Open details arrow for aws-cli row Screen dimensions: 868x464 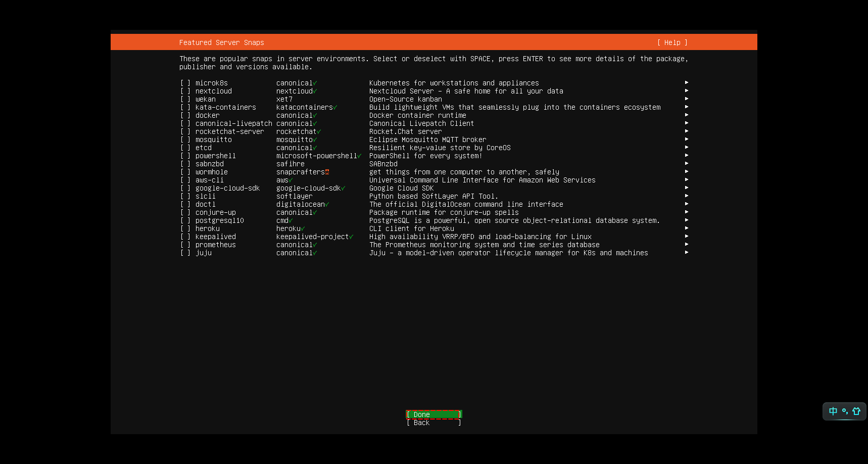686,180
